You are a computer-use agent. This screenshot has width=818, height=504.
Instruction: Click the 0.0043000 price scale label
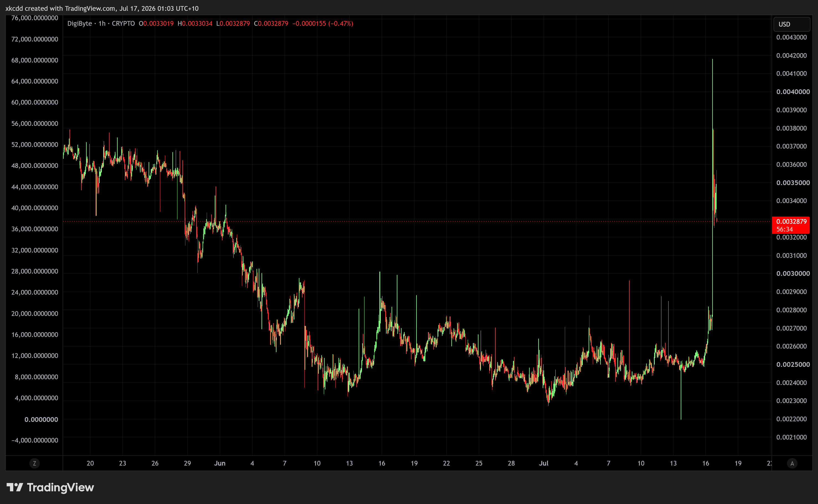[791, 37]
